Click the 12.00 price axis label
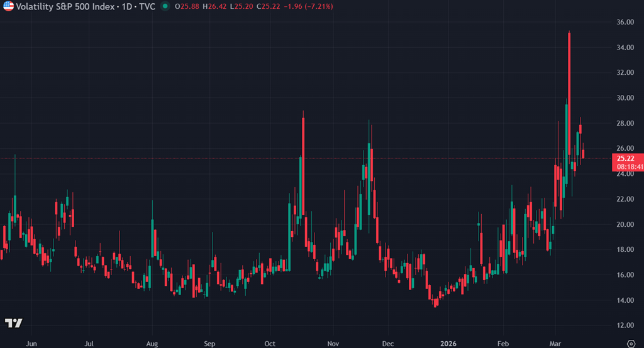This screenshot has height=348, width=644. (x=625, y=325)
